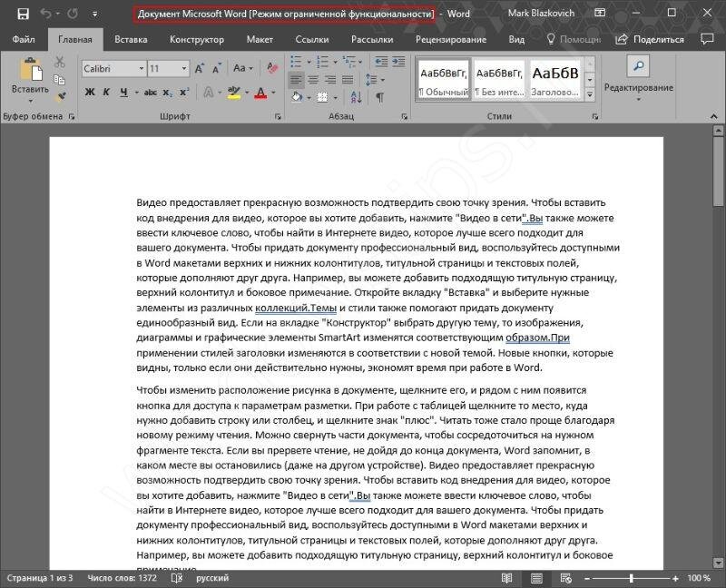Open the Aa change case dropdown
This screenshot has width=726, height=588.
243,69
